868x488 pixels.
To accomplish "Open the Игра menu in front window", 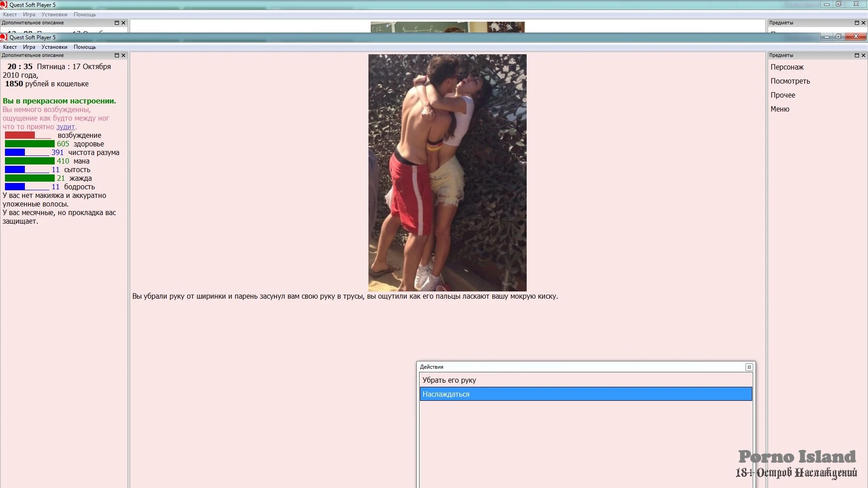I will click(29, 47).
